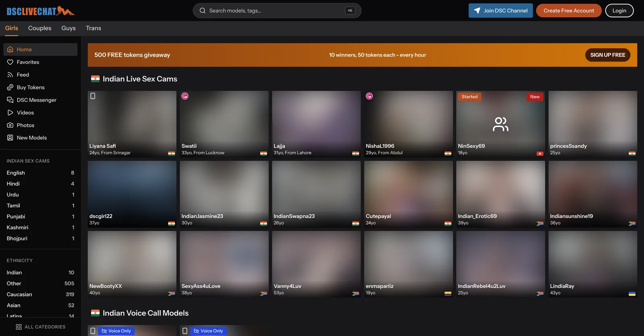
Task: Open the princesSsandy model card
Action: coord(593,124)
